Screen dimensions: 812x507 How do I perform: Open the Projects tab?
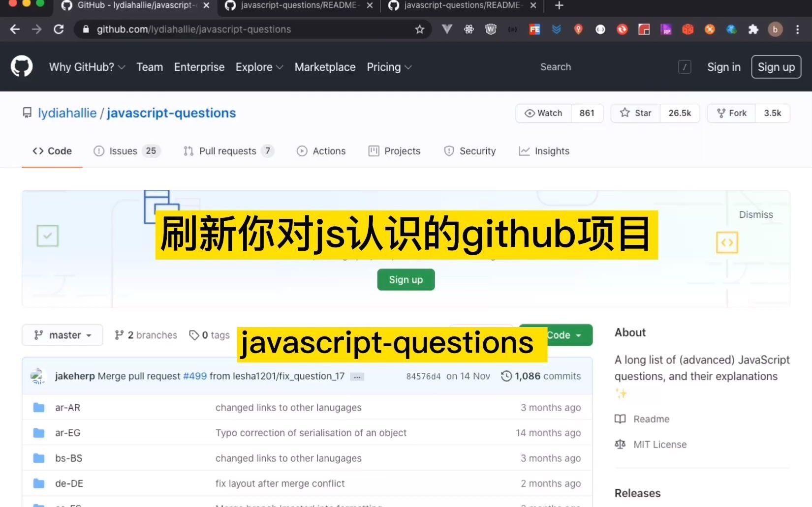point(394,151)
